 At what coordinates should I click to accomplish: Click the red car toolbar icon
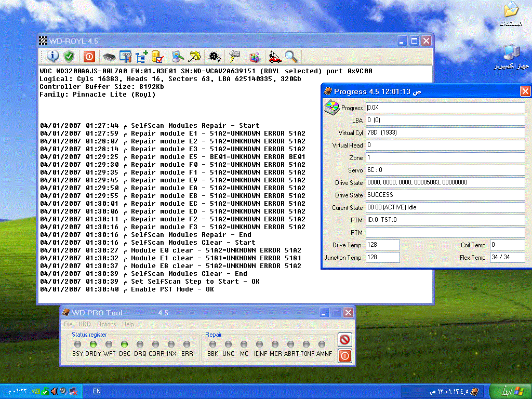point(274,56)
